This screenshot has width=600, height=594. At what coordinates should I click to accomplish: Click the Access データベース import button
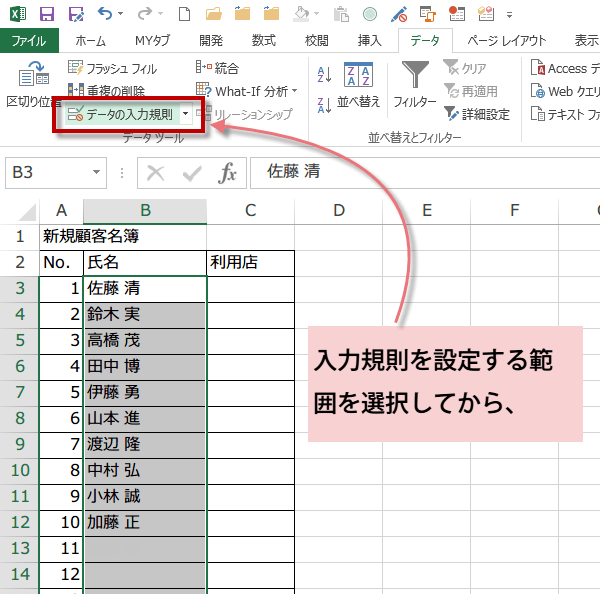[565, 68]
